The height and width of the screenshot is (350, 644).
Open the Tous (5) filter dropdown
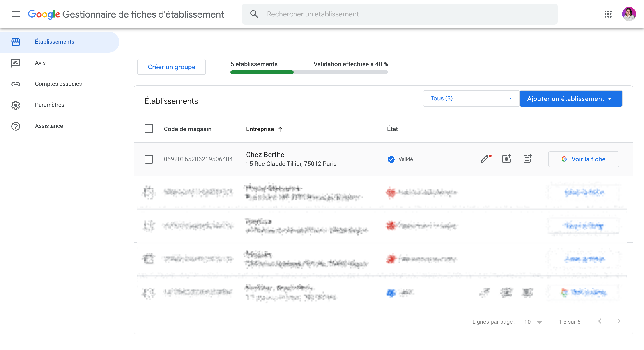(471, 98)
